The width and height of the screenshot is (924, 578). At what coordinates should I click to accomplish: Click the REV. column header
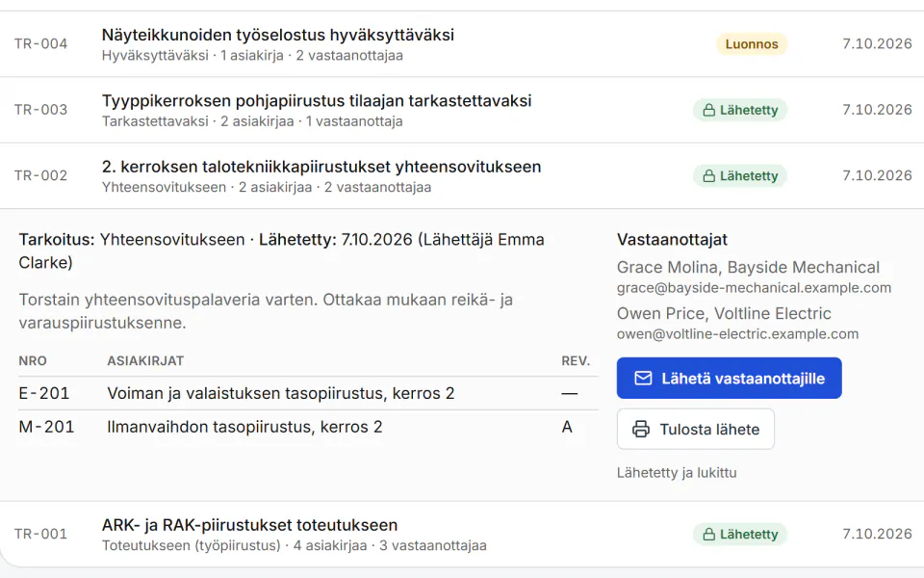pyautogui.click(x=576, y=361)
